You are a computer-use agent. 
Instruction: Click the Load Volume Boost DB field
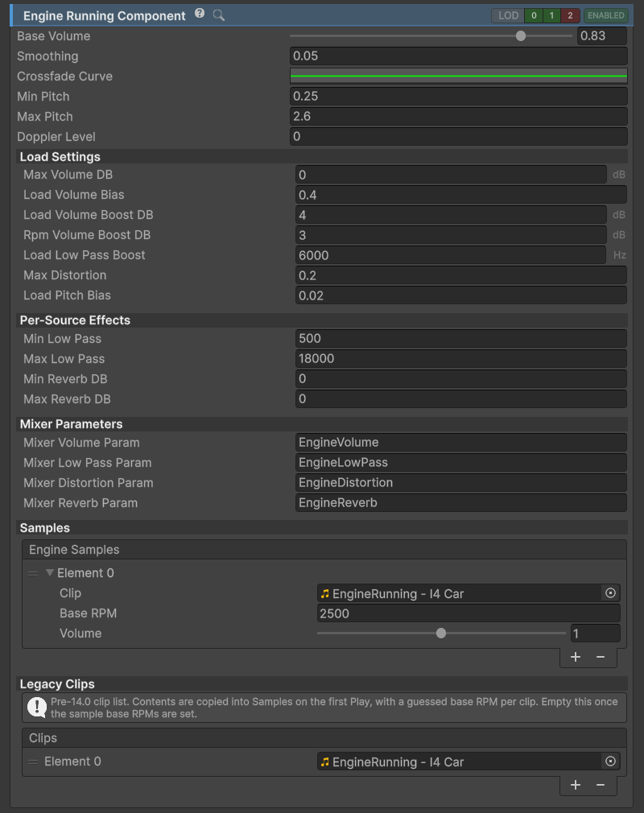451,215
